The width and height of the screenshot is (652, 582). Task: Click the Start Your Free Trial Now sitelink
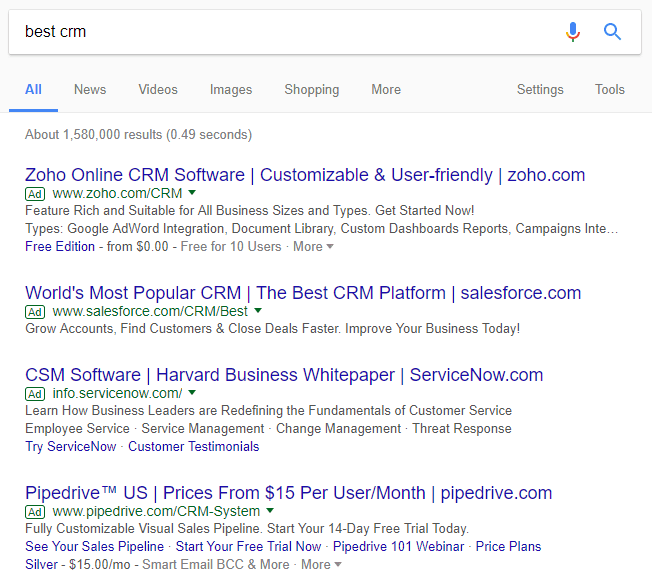pyautogui.click(x=248, y=546)
